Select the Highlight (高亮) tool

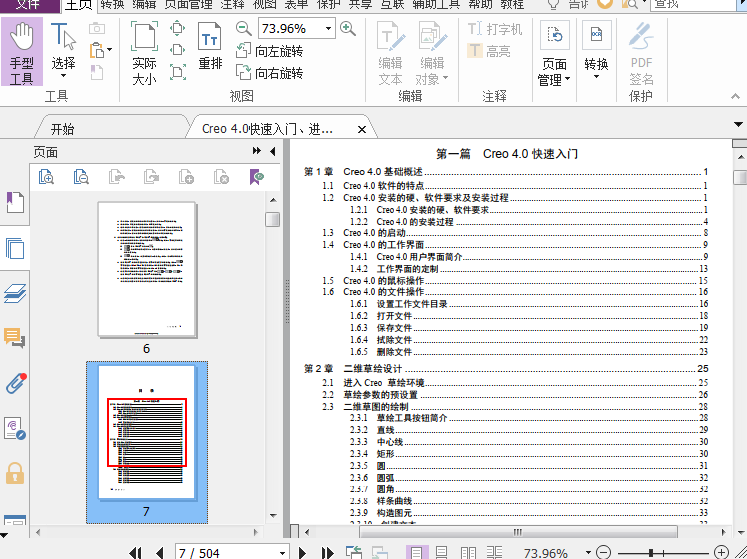[489, 51]
